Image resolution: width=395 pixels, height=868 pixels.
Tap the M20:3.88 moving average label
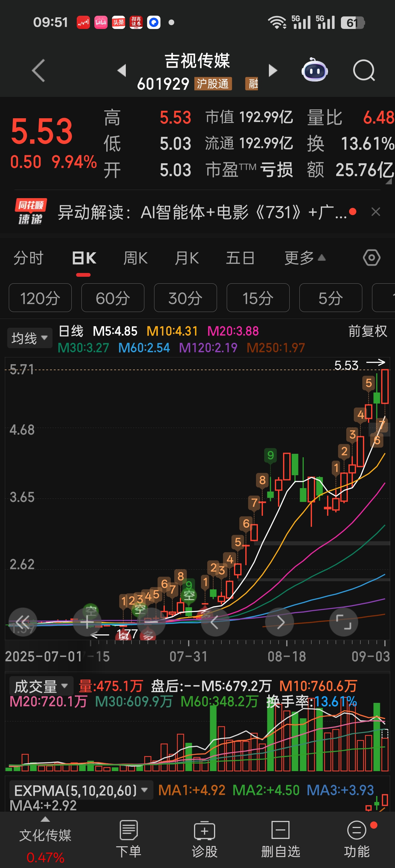[233, 331]
